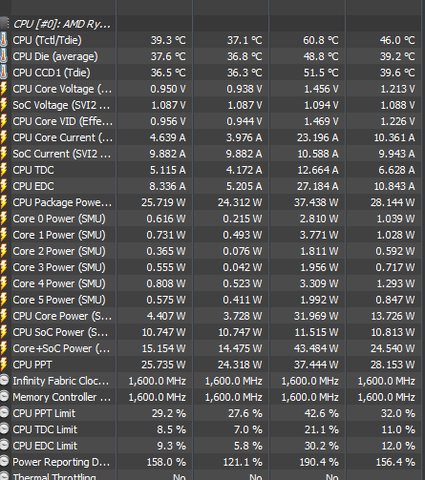Click gauge icon beside CPU EDC Limit

(x=4, y=445)
